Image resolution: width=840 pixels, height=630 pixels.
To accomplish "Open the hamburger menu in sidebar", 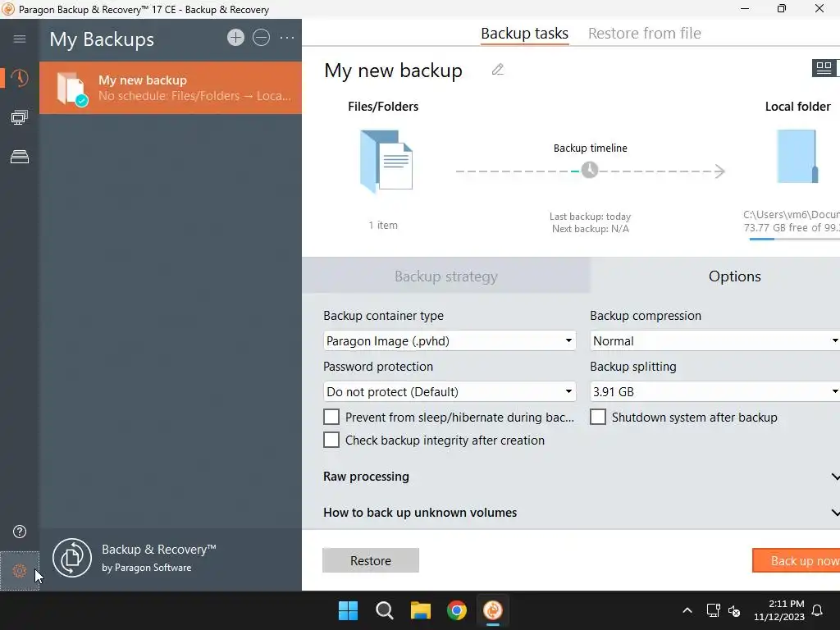I will point(20,39).
